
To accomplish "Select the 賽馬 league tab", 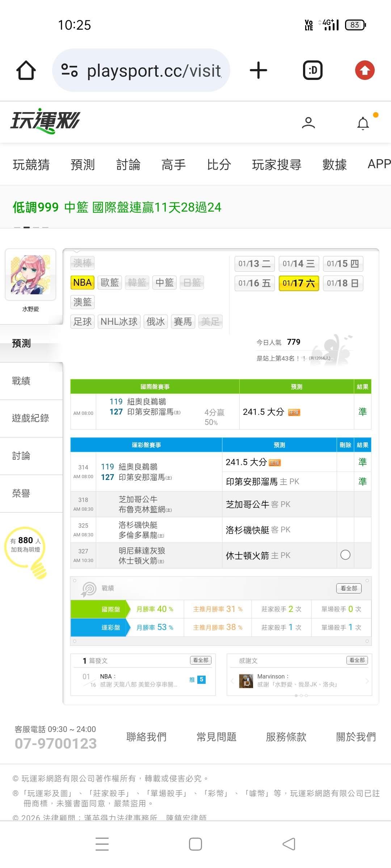I will point(183,322).
